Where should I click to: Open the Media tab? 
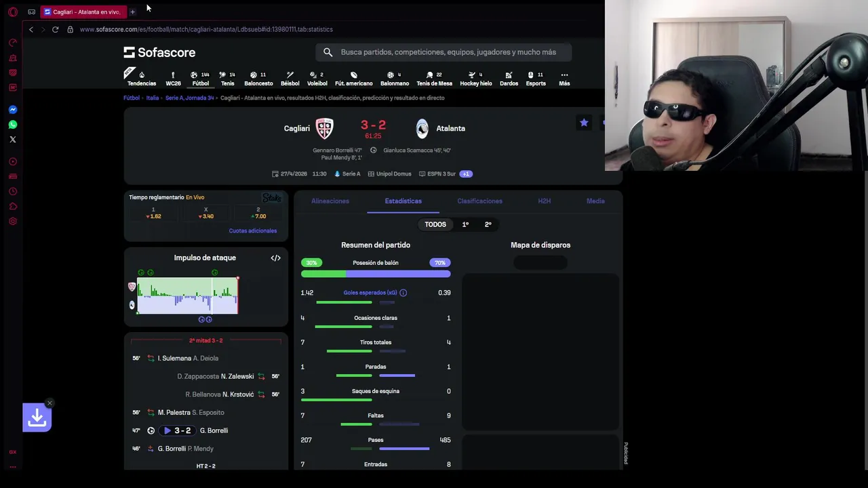click(x=595, y=201)
